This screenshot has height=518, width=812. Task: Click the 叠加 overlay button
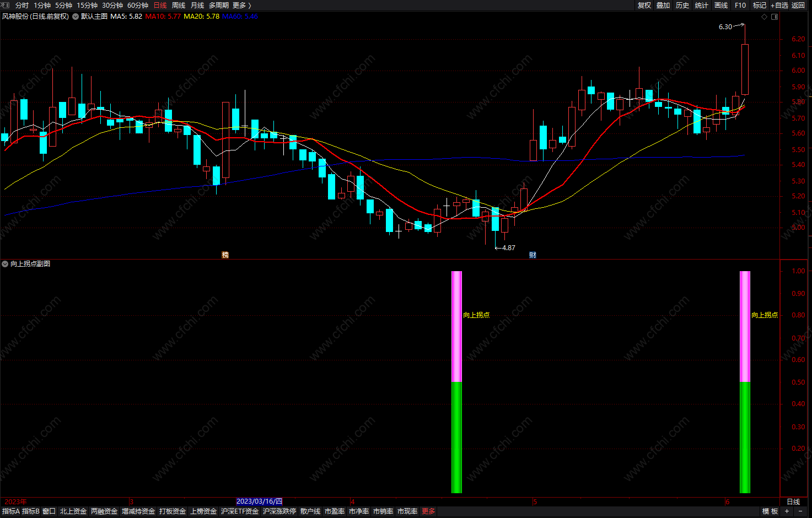click(664, 5)
